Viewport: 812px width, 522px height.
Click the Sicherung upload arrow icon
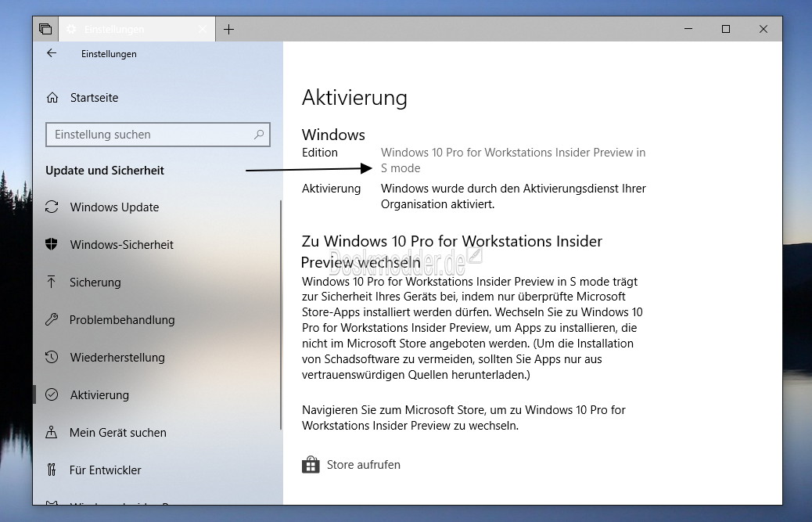coord(52,282)
